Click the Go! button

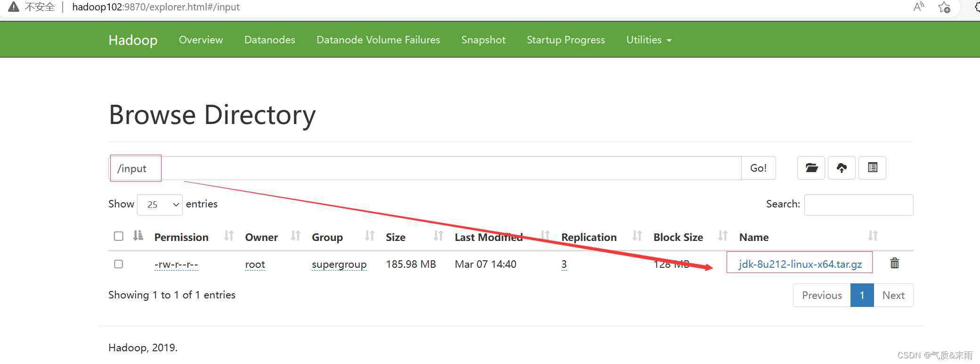[x=759, y=168]
